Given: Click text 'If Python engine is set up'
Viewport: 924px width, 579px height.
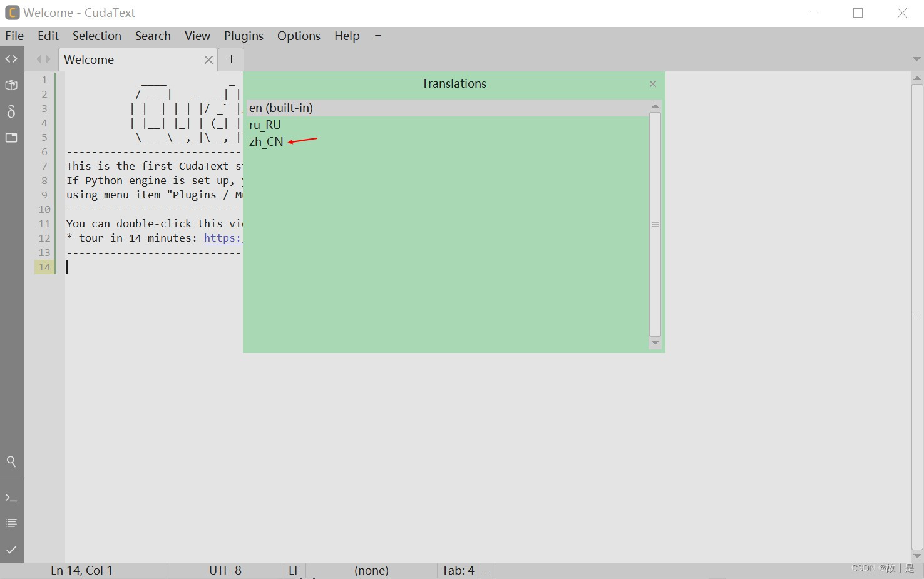Looking at the screenshot, I should [148, 180].
